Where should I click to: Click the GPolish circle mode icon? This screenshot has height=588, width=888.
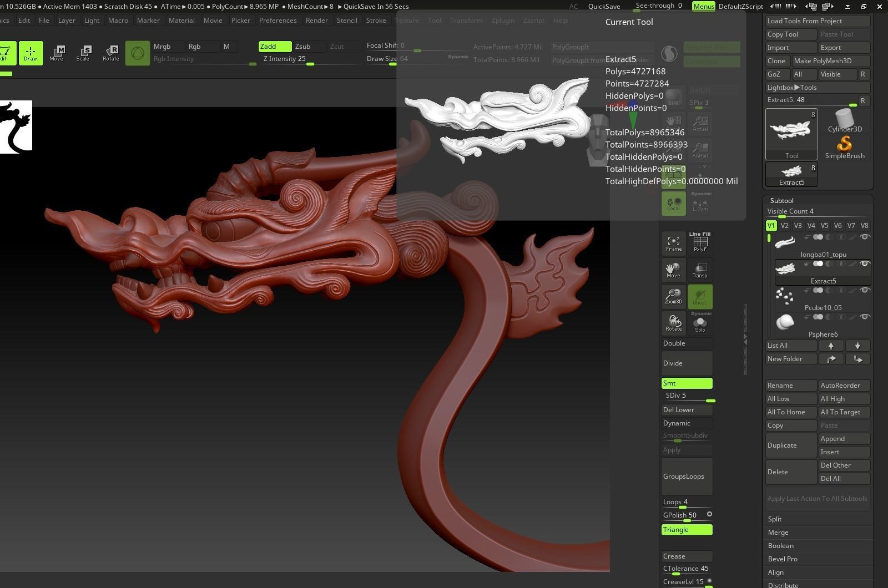pyautogui.click(x=709, y=514)
